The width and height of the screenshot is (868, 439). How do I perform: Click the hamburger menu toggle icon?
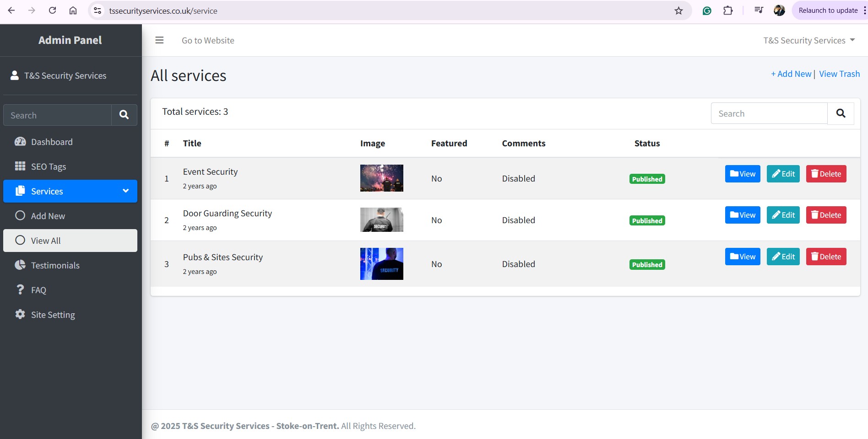click(159, 40)
